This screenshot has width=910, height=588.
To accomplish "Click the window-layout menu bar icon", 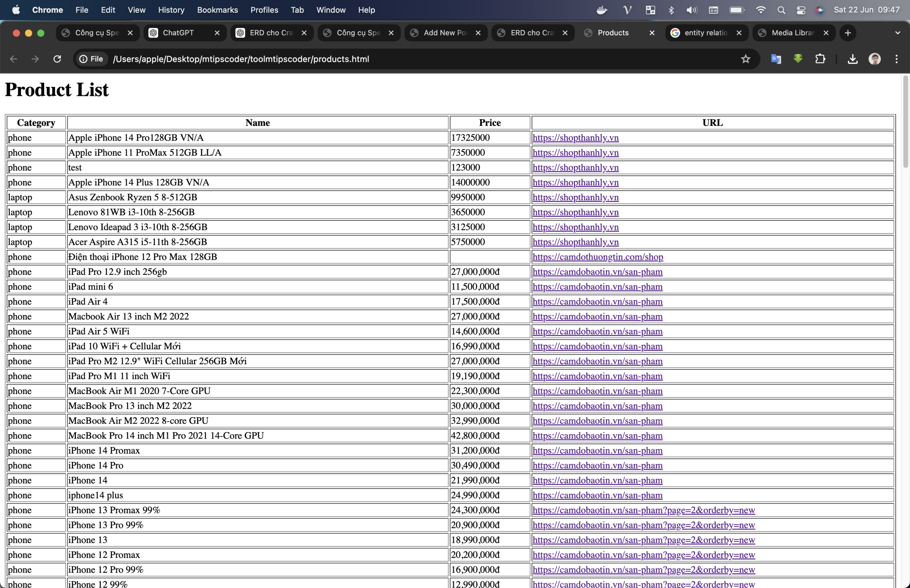I will [x=650, y=10].
